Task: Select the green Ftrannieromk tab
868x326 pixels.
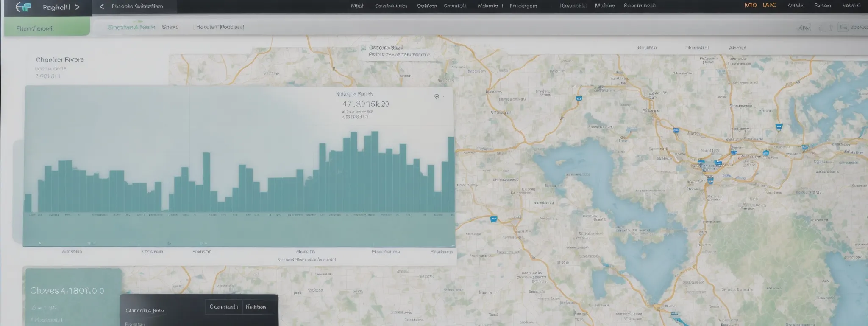Action: pos(47,28)
